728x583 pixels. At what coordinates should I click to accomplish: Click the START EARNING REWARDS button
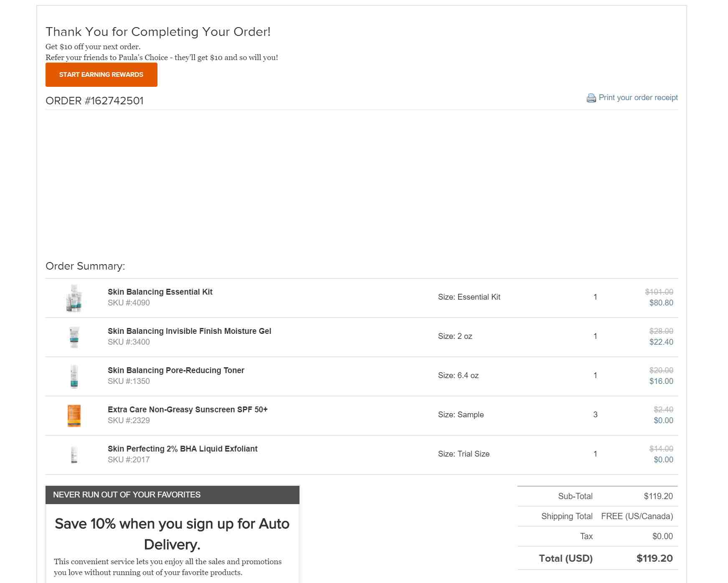click(101, 75)
